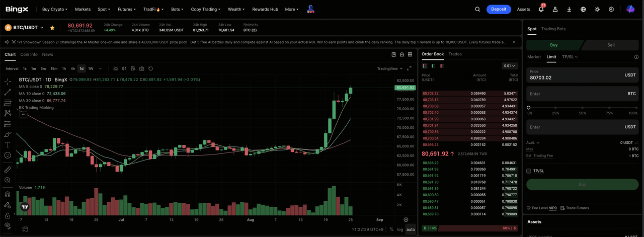Select the Market order tab

tap(534, 57)
